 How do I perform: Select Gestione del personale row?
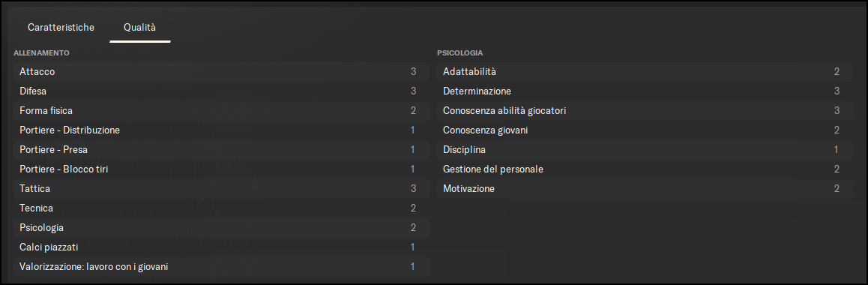[x=645, y=169]
